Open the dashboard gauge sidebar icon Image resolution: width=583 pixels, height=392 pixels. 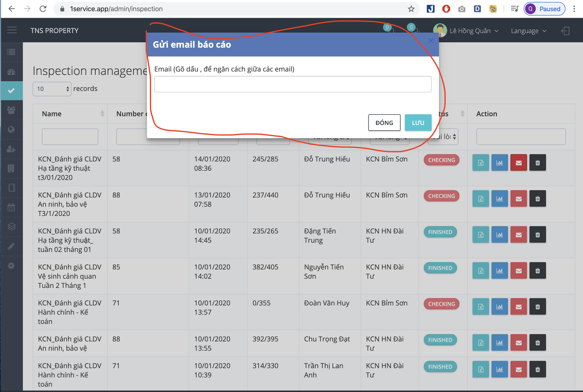coord(11,72)
